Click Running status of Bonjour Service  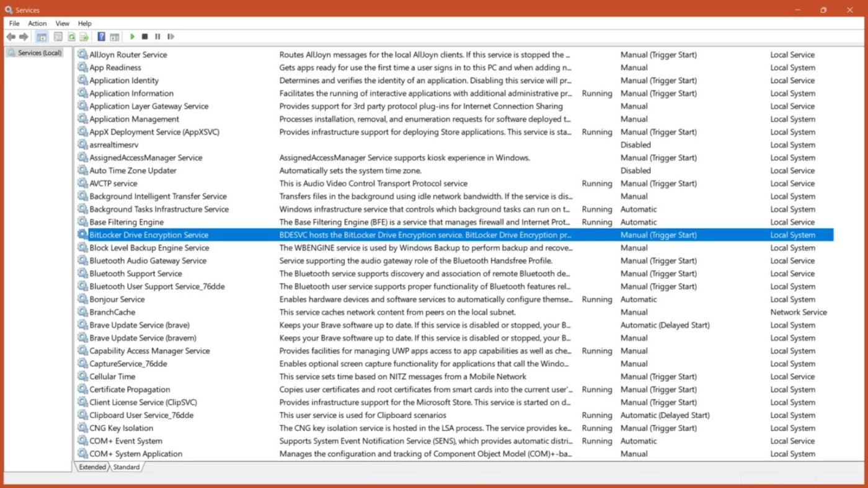(597, 299)
